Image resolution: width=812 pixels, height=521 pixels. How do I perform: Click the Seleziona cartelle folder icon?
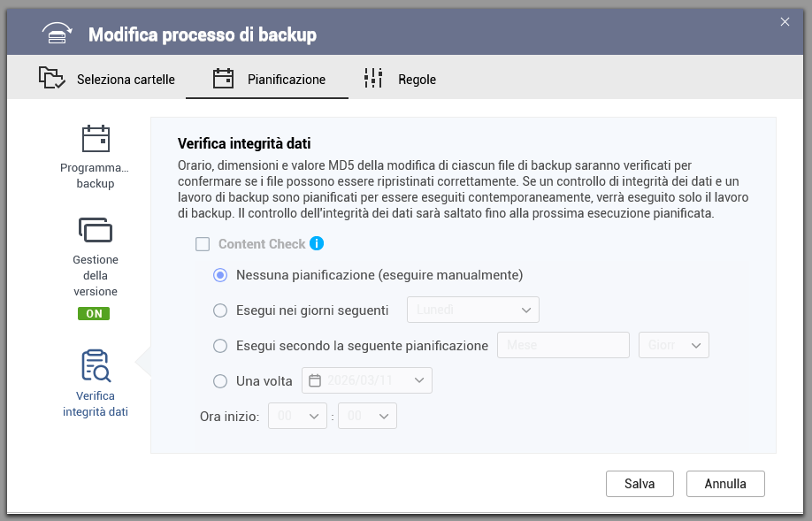(x=51, y=79)
